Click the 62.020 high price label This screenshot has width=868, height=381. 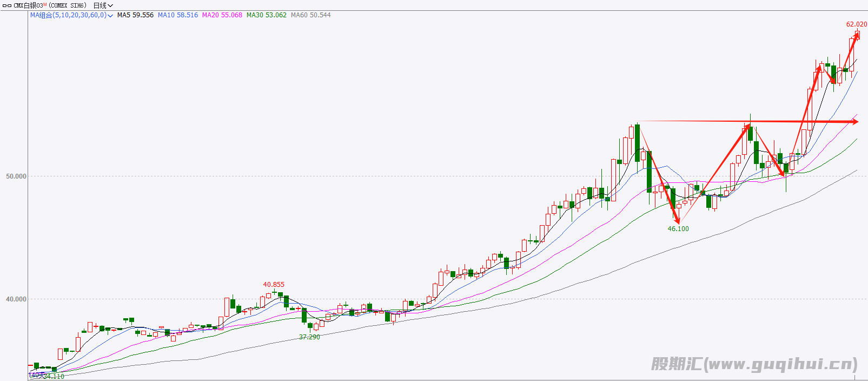point(856,24)
